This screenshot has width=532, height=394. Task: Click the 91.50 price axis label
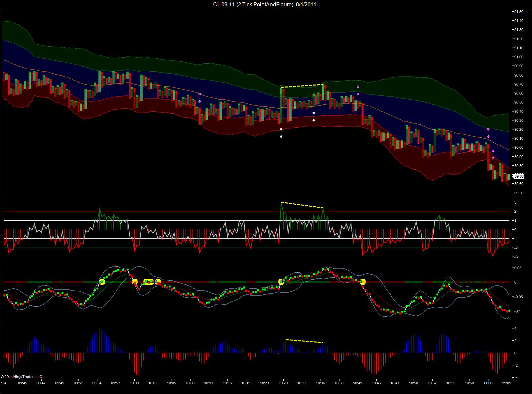tap(519, 12)
